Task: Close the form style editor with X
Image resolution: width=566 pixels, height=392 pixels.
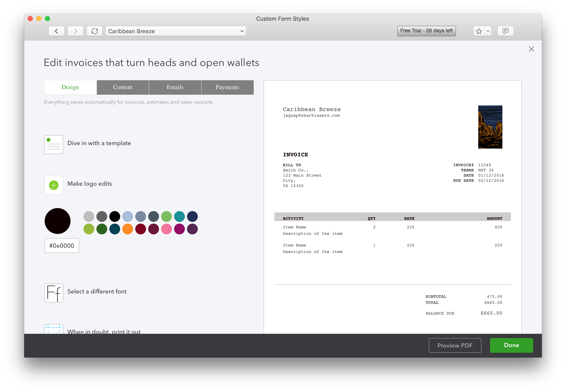Action: tap(531, 49)
